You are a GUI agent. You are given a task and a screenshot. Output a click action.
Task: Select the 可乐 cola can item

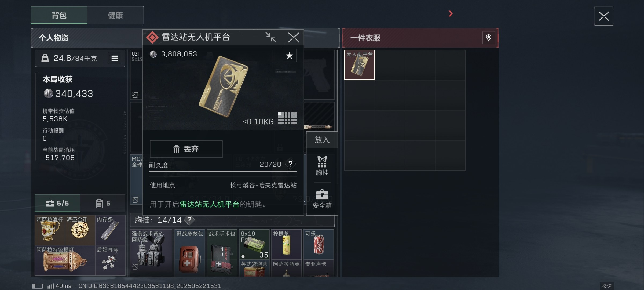(319, 244)
